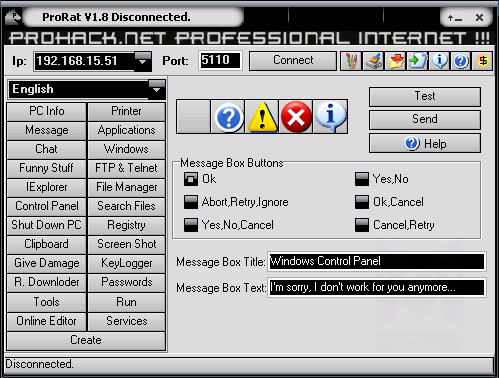
Task: Open the Message section
Action: click(x=47, y=130)
